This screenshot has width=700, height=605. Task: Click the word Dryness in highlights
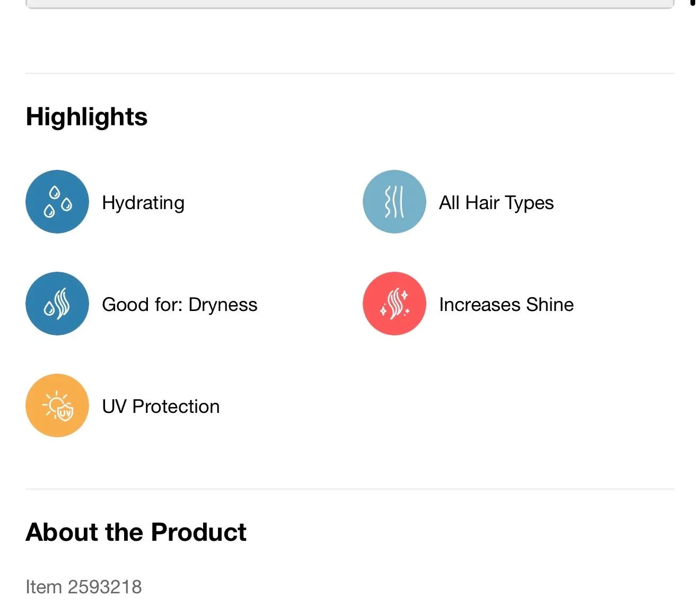(x=223, y=306)
